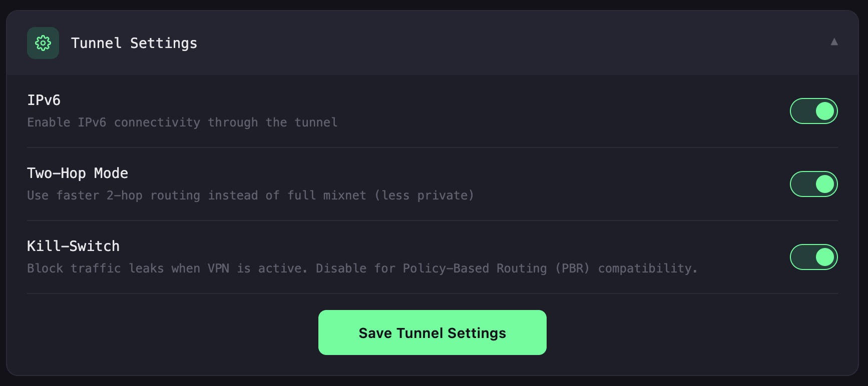Image resolution: width=868 pixels, height=386 pixels.
Task: Click 'Policy-Based Routing' in the description
Action: pyautogui.click(x=475, y=268)
